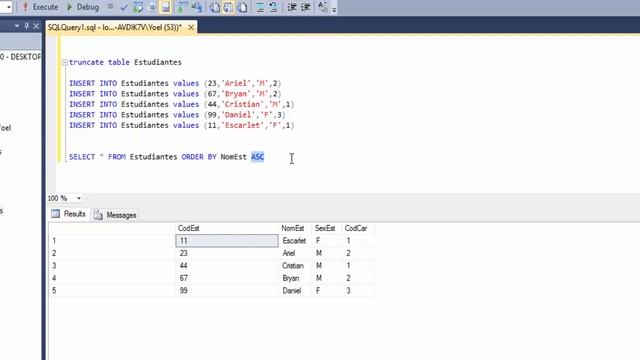640x360 pixels.
Task: Toggle Include Live Query Statistics icon
Action: pyautogui.click(x=197, y=7)
